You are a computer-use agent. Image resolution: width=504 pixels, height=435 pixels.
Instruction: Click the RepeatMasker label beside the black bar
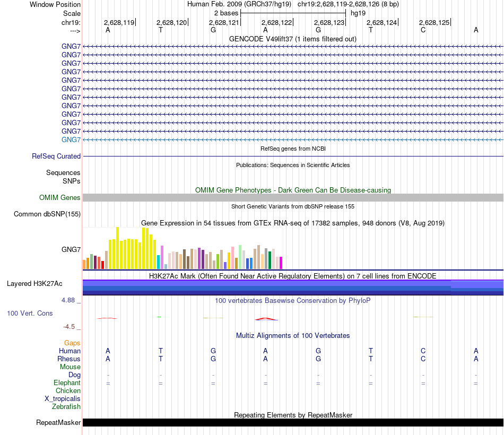click(x=58, y=422)
